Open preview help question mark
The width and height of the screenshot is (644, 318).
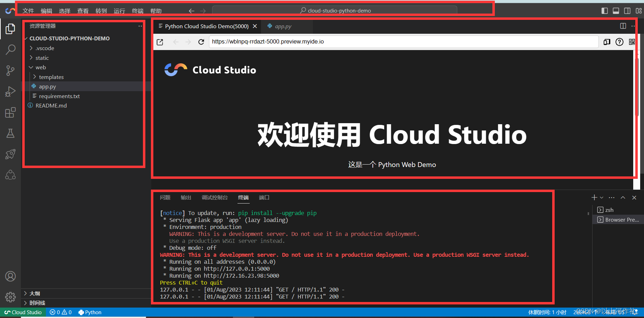[x=619, y=42]
